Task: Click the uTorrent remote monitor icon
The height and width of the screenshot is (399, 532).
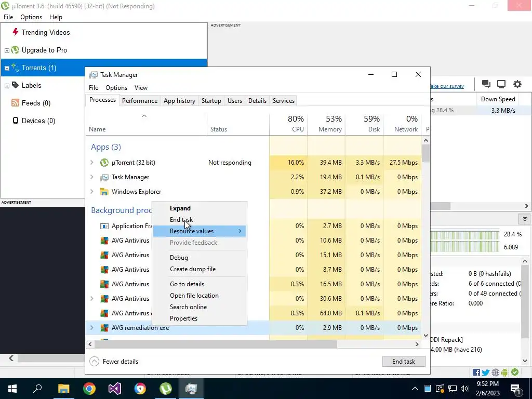Action: click(x=501, y=84)
